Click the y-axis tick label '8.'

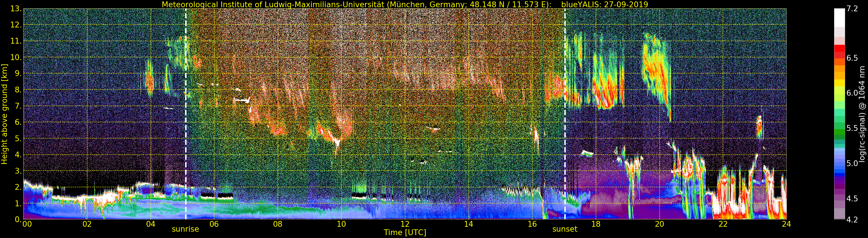pos(18,90)
